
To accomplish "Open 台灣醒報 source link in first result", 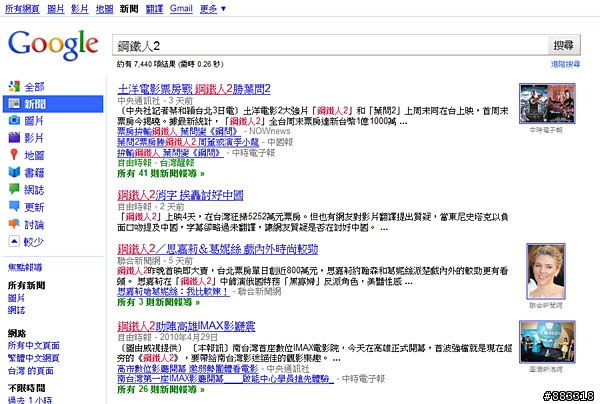I will tap(177, 163).
